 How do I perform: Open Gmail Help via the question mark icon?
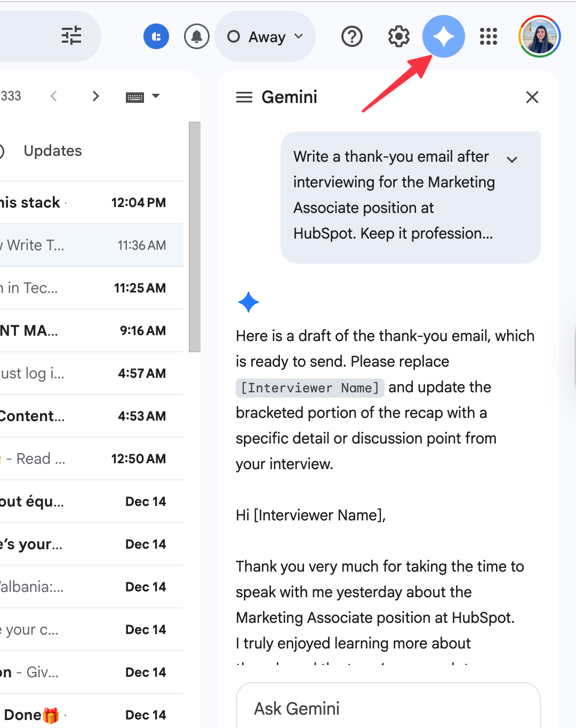(x=351, y=36)
